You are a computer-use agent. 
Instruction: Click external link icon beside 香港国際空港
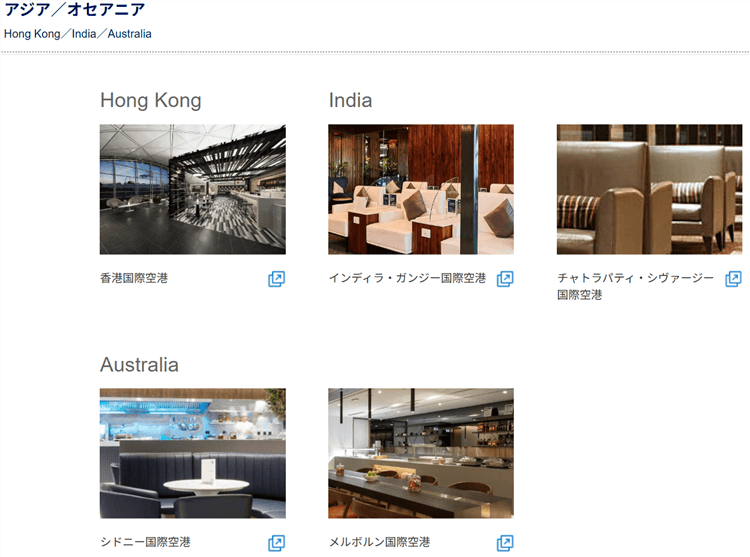tap(276, 279)
